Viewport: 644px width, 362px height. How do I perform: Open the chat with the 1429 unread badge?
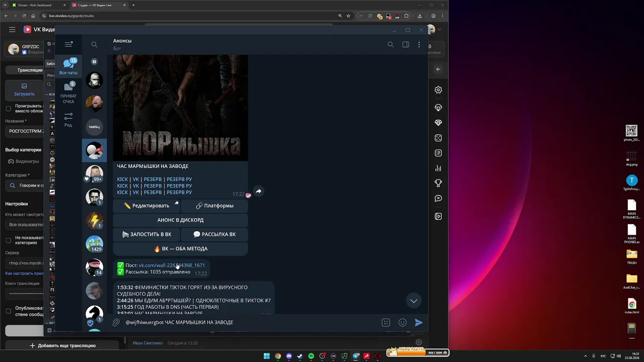click(x=94, y=244)
